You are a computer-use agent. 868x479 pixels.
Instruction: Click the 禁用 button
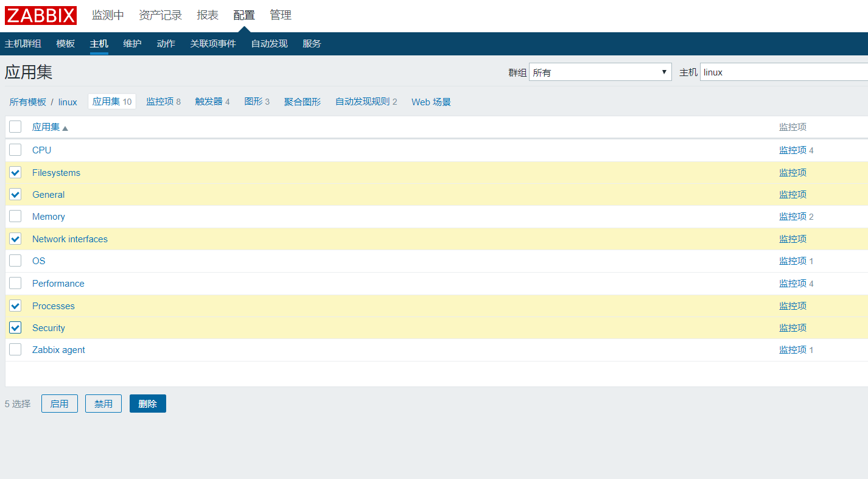(x=103, y=404)
